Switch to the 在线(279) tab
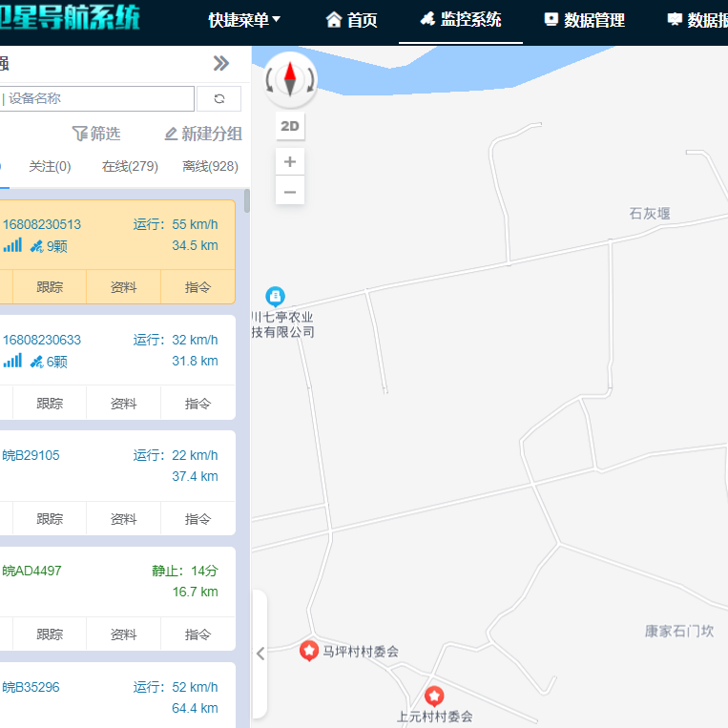This screenshot has height=728, width=728. 130,166
